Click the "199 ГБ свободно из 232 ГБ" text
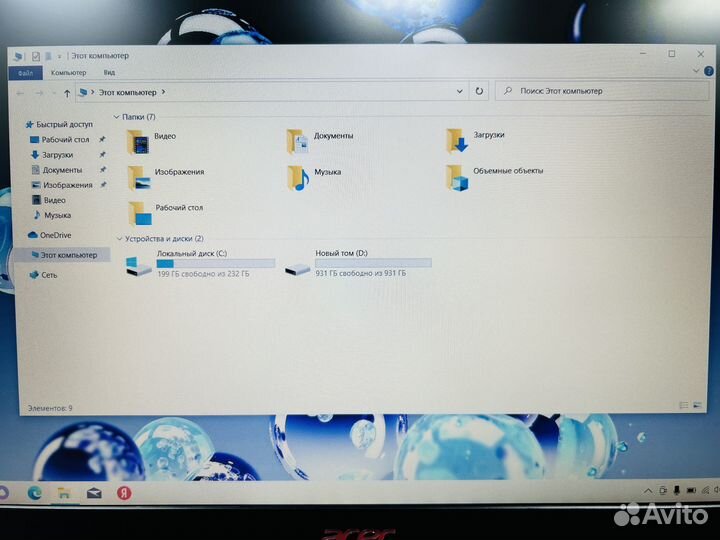Viewport: 720px width, 540px height. (x=203, y=274)
